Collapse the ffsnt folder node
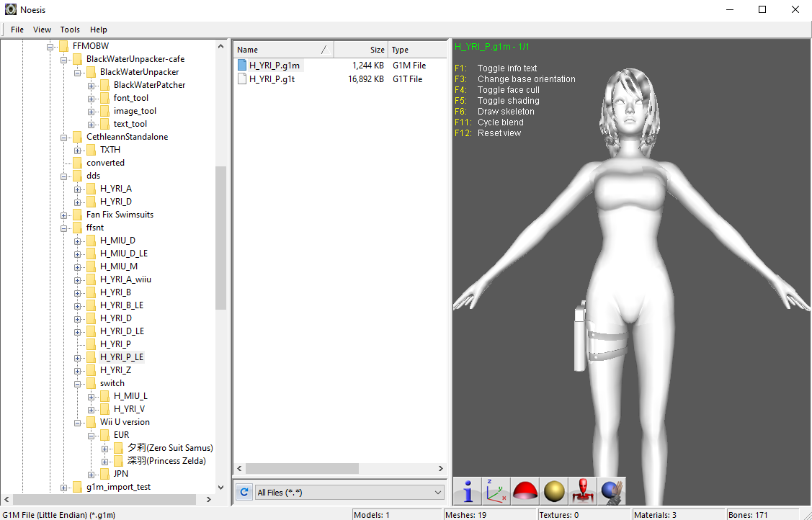This screenshot has height=520, width=812. [63, 228]
